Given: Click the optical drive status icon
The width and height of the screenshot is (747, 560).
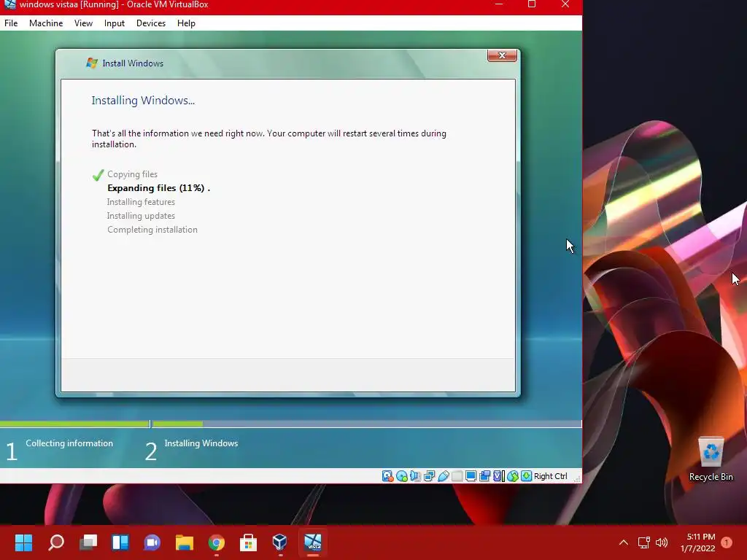Looking at the screenshot, I should point(402,475).
